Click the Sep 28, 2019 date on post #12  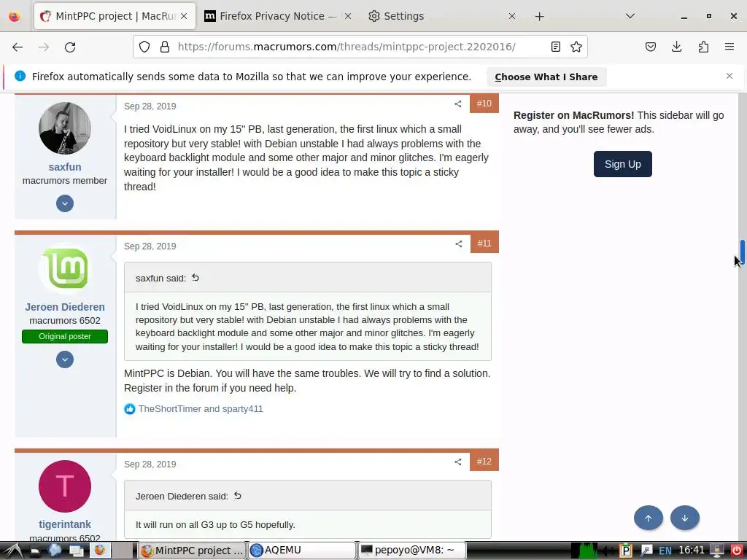coord(150,464)
